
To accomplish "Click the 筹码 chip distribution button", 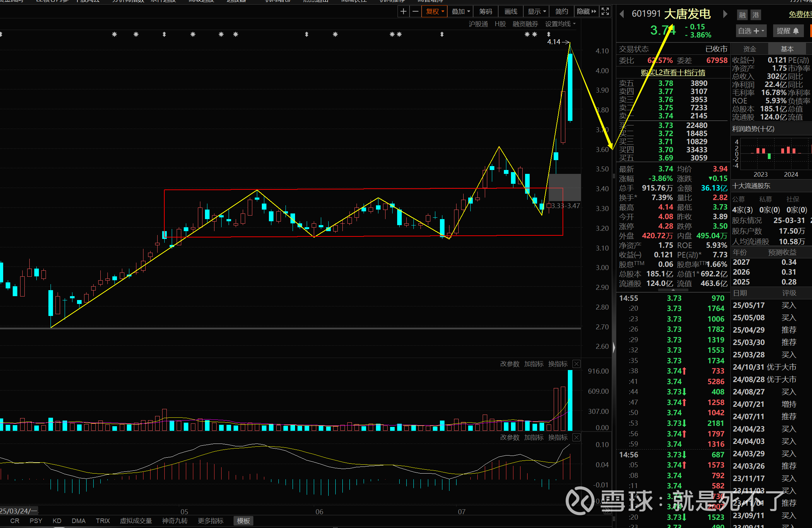I will coord(486,11).
